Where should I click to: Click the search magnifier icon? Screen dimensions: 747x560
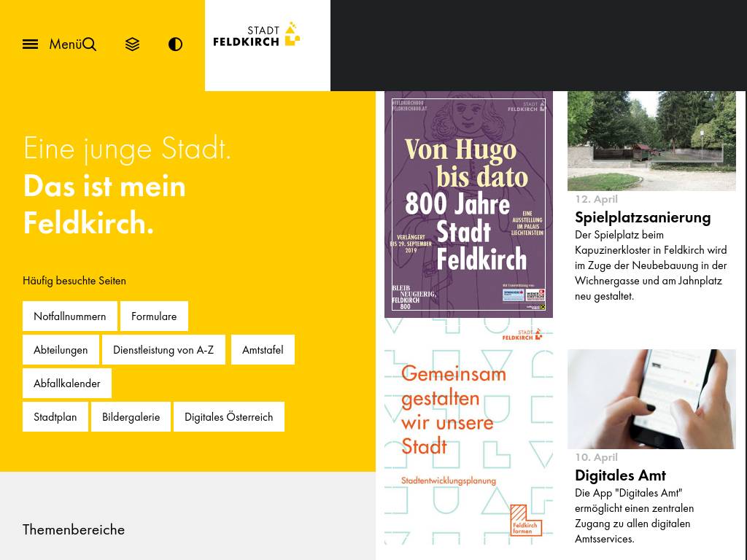click(x=89, y=44)
